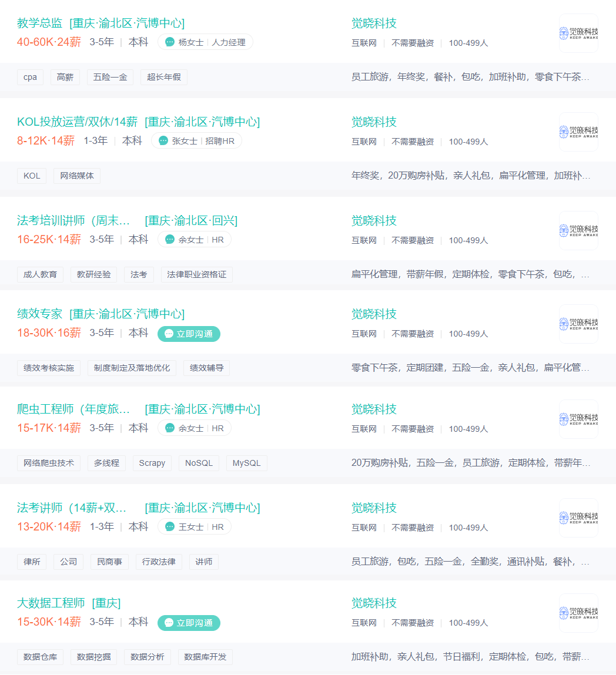
Task: Click chat icon next to 杨女士 人力经理
Action: (x=170, y=42)
